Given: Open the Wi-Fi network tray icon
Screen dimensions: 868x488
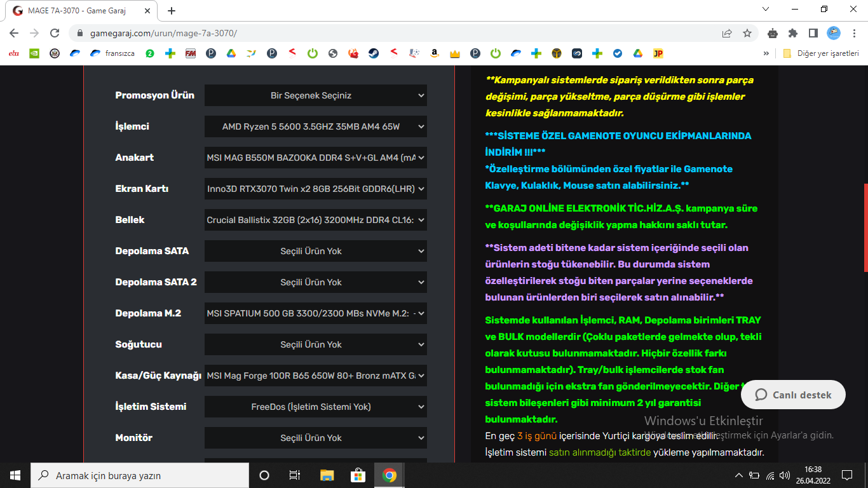Looking at the screenshot, I should (x=770, y=475).
